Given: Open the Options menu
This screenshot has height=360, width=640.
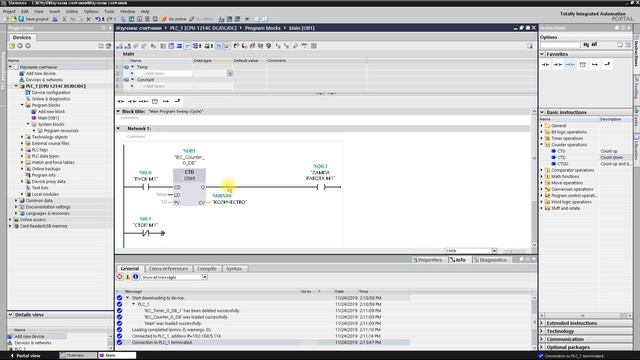Looking at the screenshot, I should point(91,11).
